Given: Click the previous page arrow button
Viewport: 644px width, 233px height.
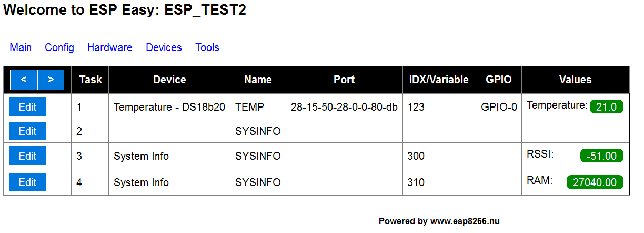Looking at the screenshot, I should [24, 80].
